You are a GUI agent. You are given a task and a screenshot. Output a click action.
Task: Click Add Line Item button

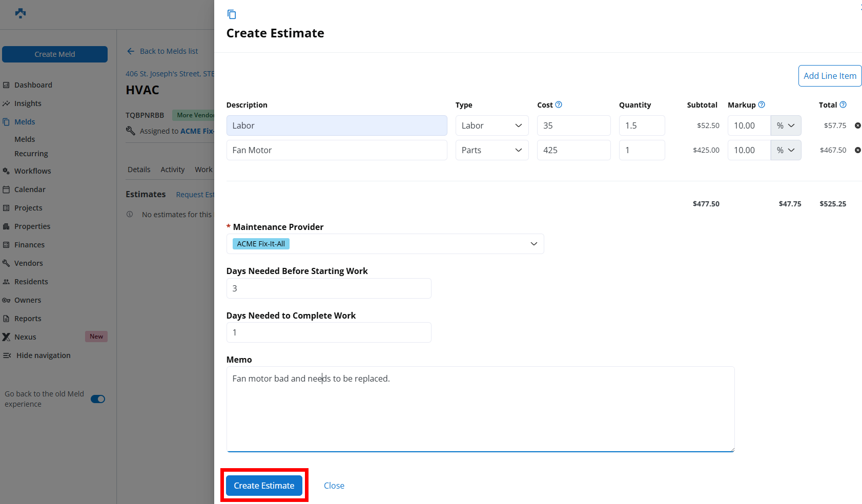point(830,76)
